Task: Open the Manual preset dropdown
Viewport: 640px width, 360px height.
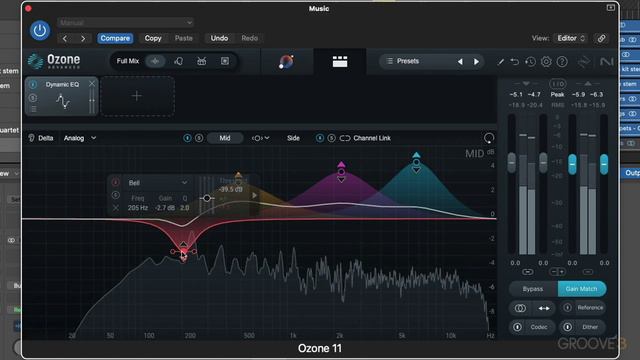Action: coord(125,22)
